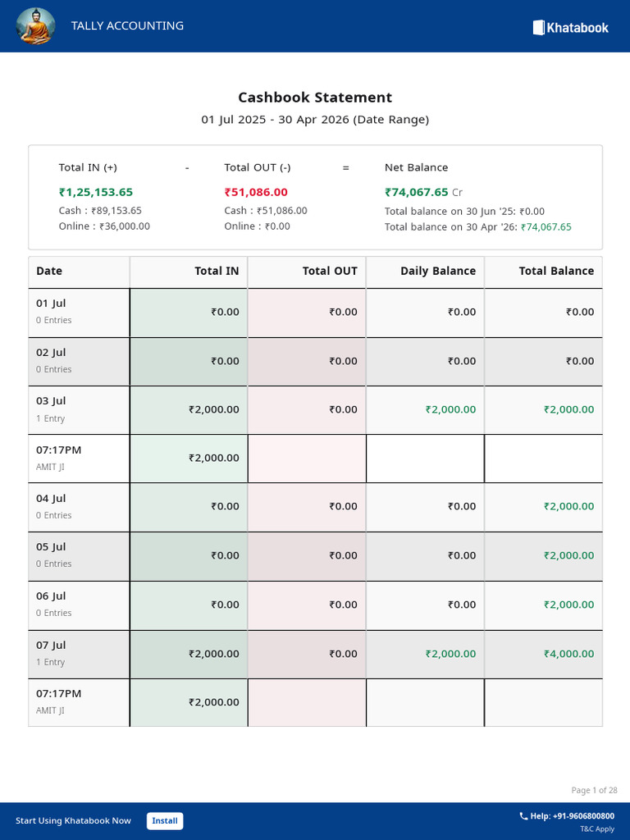
Task: Click TALLY ACCOUNTING business name
Action: [x=127, y=25]
